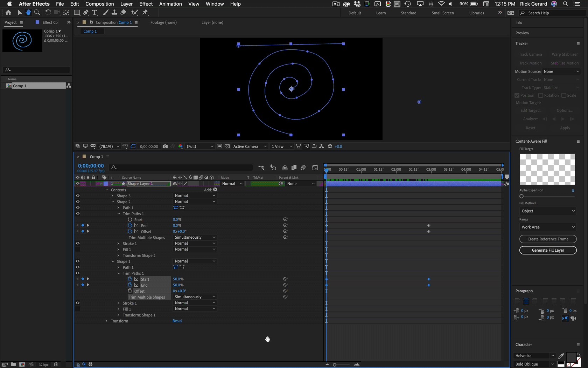Select the Brush tool
Screen dimensions: 588x368
pos(105,13)
